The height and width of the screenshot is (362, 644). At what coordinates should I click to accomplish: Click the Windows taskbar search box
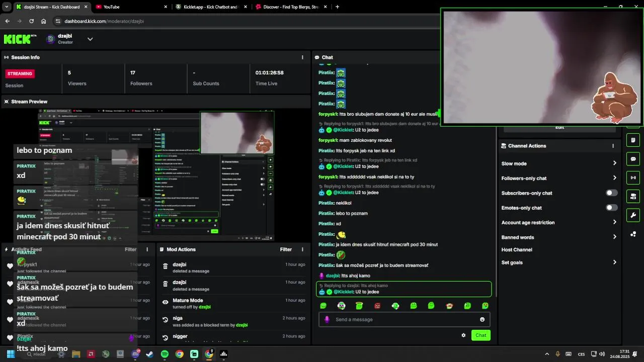click(35, 354)
